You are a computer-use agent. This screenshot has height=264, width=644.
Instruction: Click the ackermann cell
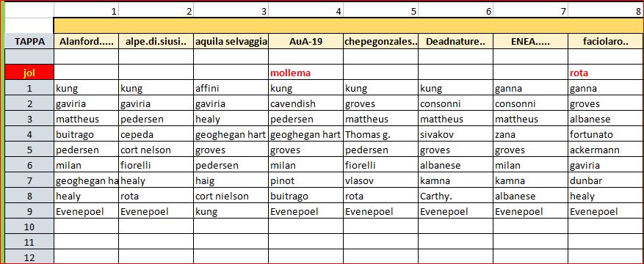coord(606,150)
